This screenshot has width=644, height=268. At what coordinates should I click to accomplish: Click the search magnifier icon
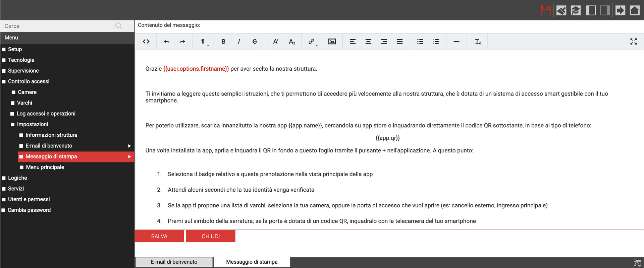(x=118, y=26)
